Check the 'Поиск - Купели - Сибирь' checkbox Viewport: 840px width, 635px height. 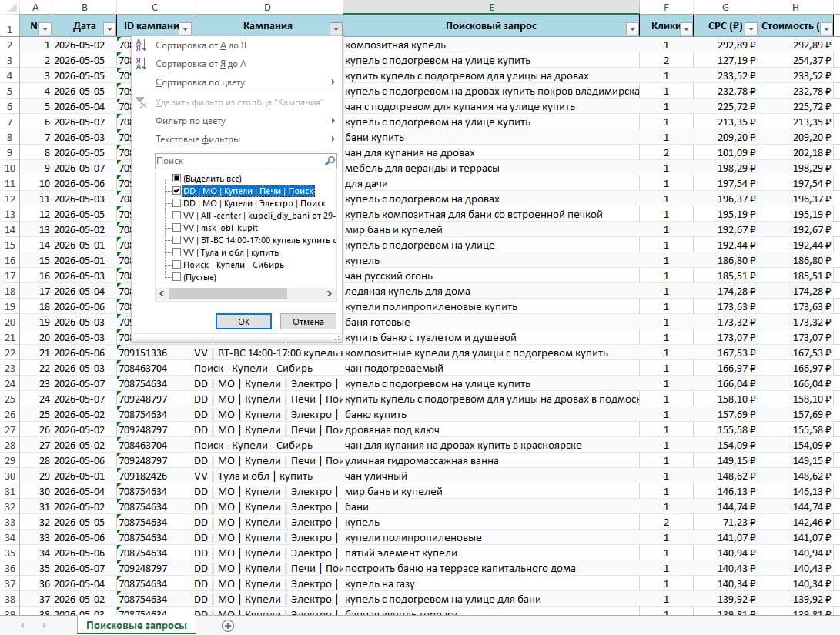point(176,265)
